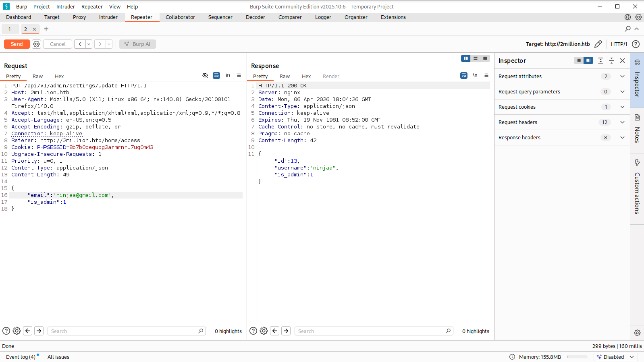Switch to top-bottom request/response layout

[476, 58]
